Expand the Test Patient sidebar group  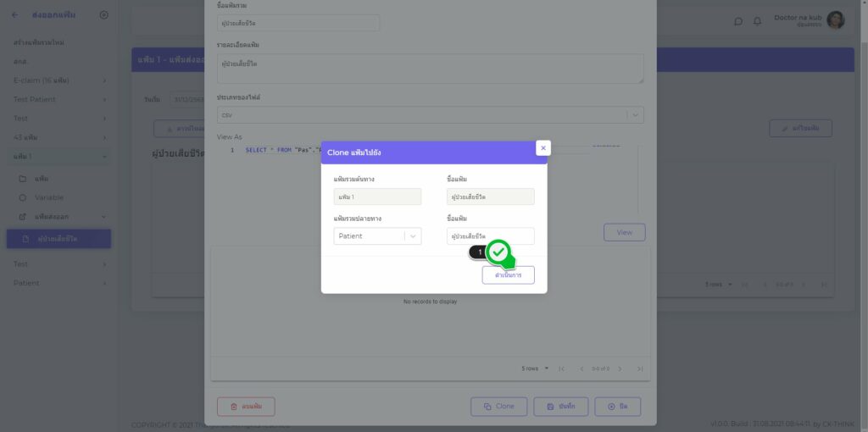[58, 99]
